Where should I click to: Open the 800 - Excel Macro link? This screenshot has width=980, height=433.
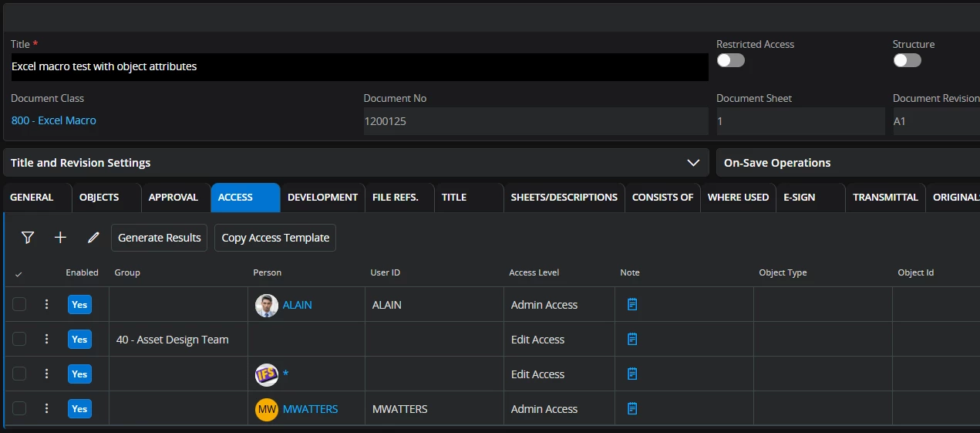coord(54,120)
